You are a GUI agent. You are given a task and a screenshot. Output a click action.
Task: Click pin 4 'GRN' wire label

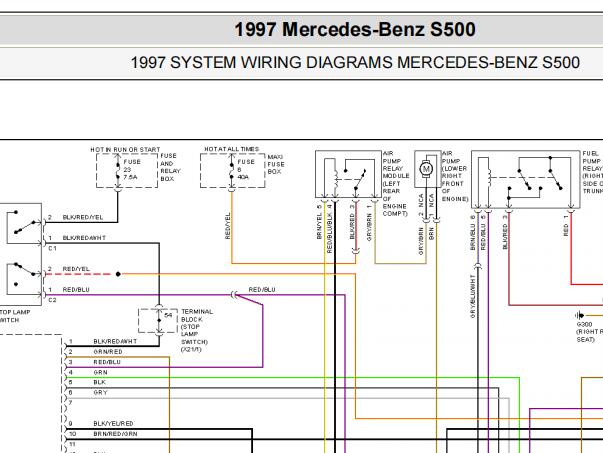(x=100, y=372)
